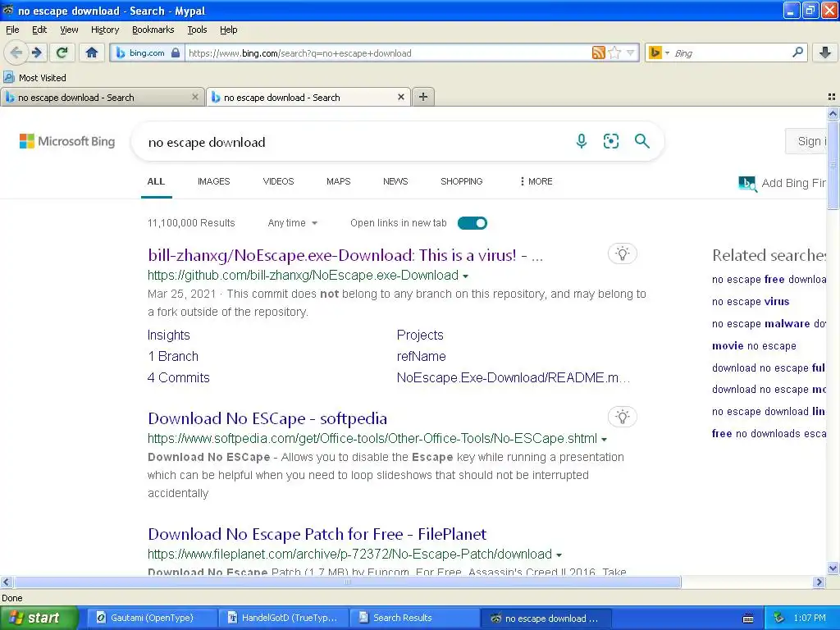Switch to SHOPPING search tab
Image resolution: width=840 pixels, height=630 pixels.
[x=462, y=181]
